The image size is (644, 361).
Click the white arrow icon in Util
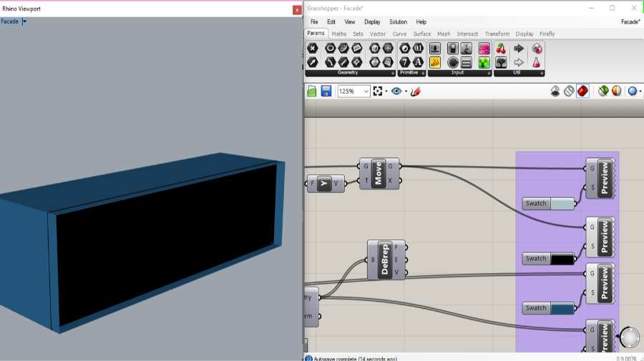[x=519, y=62]
